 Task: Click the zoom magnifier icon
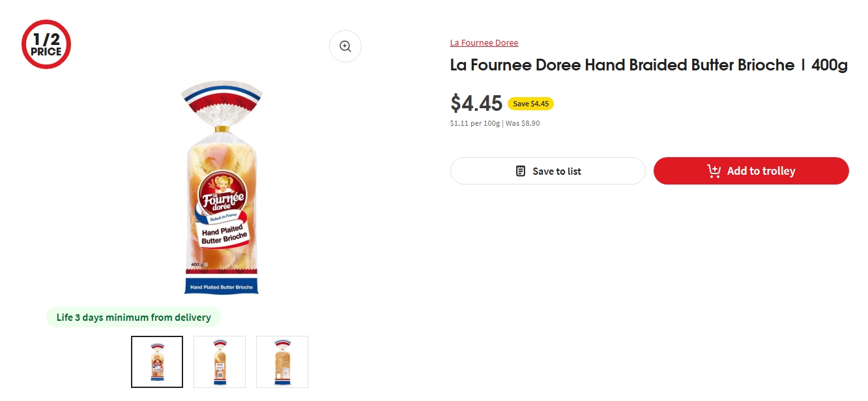click(x=345, y=46)
